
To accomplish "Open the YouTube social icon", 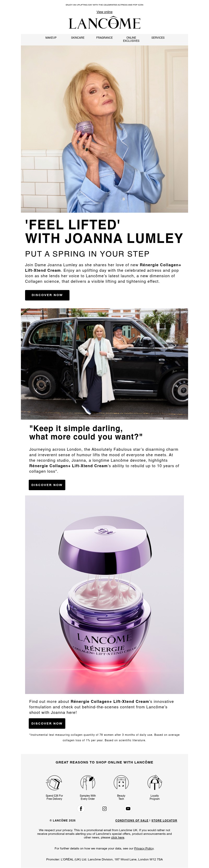I will (128, 808).
